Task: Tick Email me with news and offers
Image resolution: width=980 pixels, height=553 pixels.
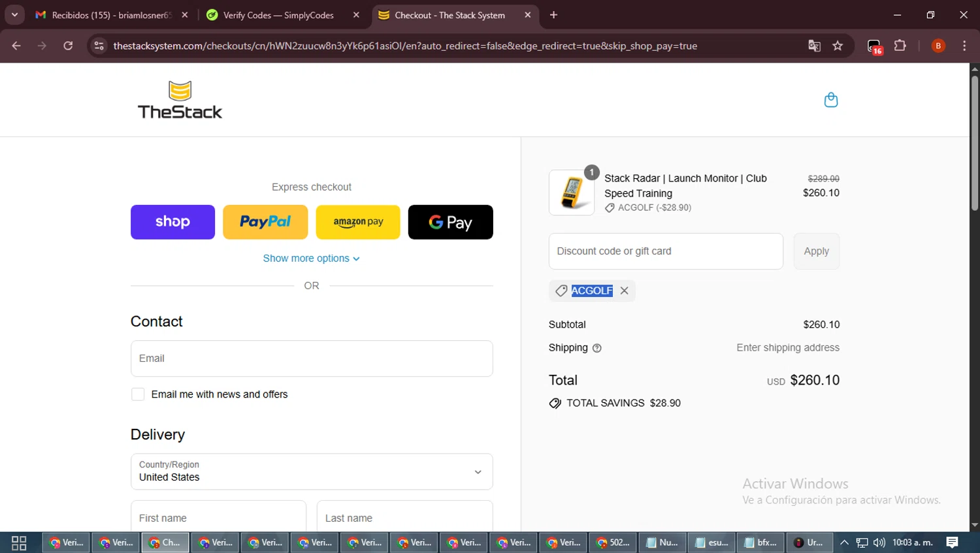Action: (138, 394)
